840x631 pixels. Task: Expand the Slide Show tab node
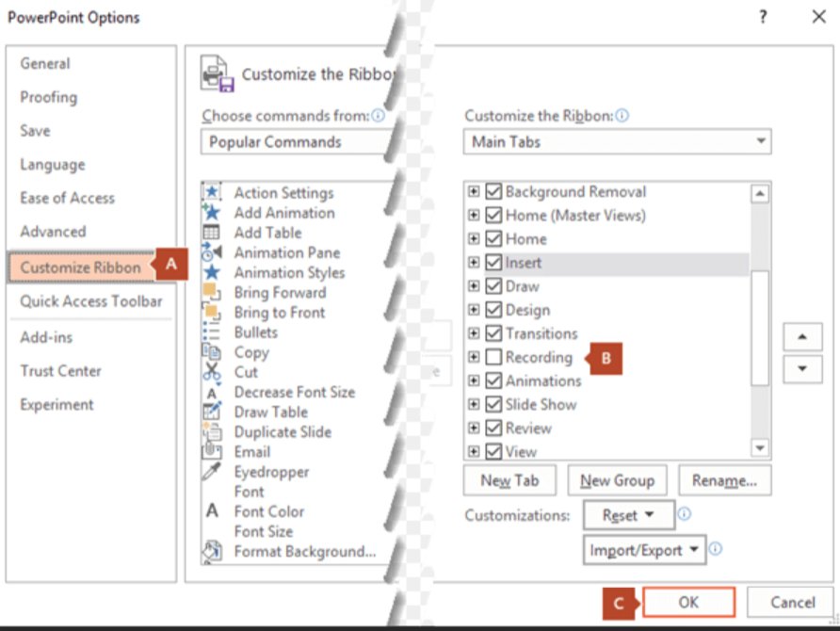[474, 404]
